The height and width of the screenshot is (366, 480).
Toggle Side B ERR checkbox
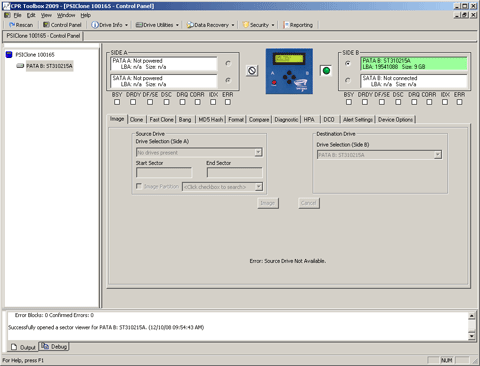pos(459,102)
